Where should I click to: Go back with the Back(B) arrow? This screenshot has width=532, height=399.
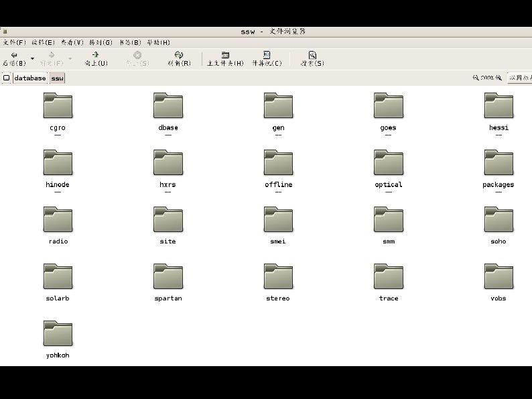14,59
